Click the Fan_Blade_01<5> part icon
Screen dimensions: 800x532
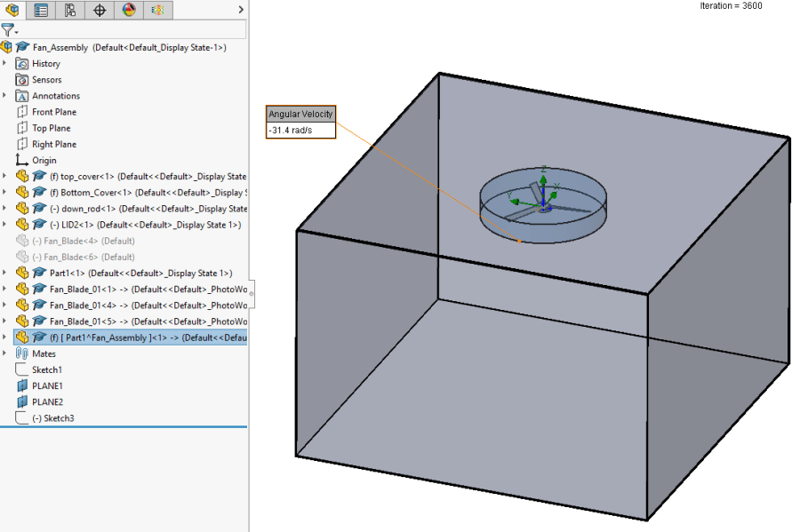click(22, 322)
